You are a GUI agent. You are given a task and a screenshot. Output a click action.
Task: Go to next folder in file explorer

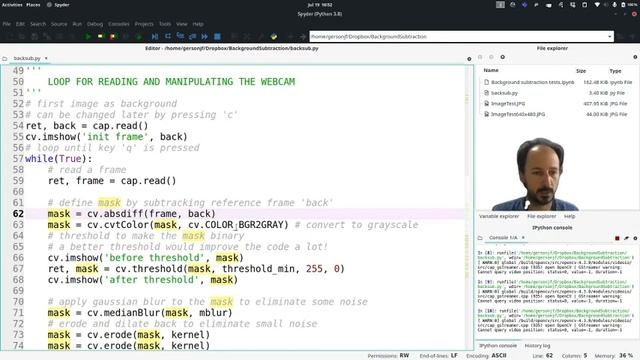[491, 57]
